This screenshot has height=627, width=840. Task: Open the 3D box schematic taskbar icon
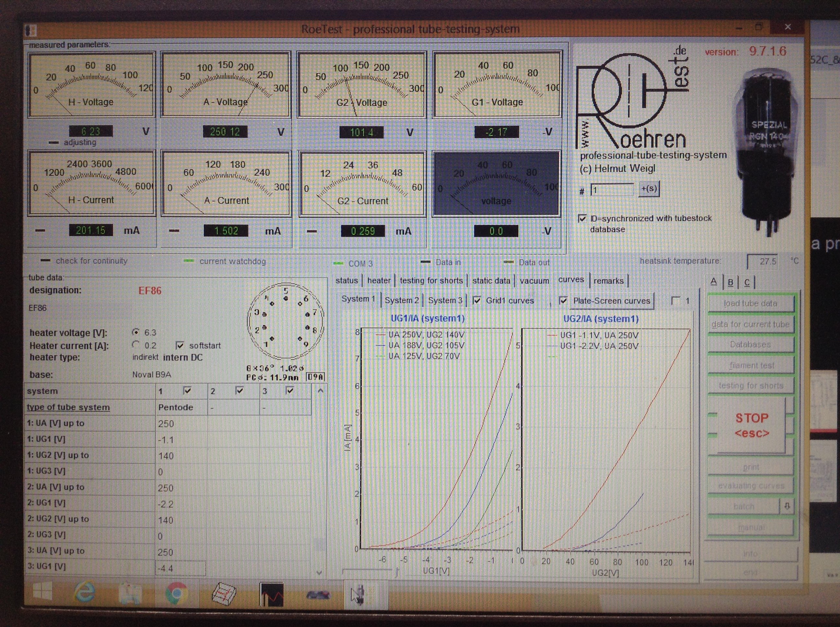[224, 594]
